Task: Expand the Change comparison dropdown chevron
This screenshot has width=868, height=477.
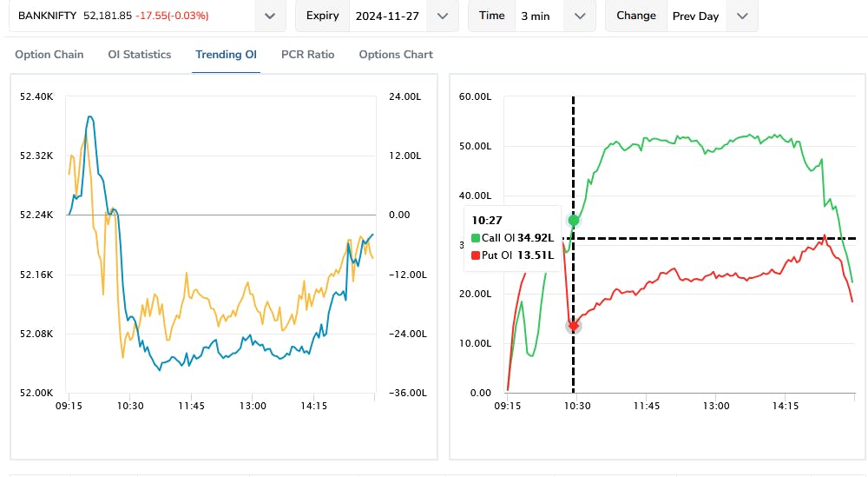Action: pos(741,16)
